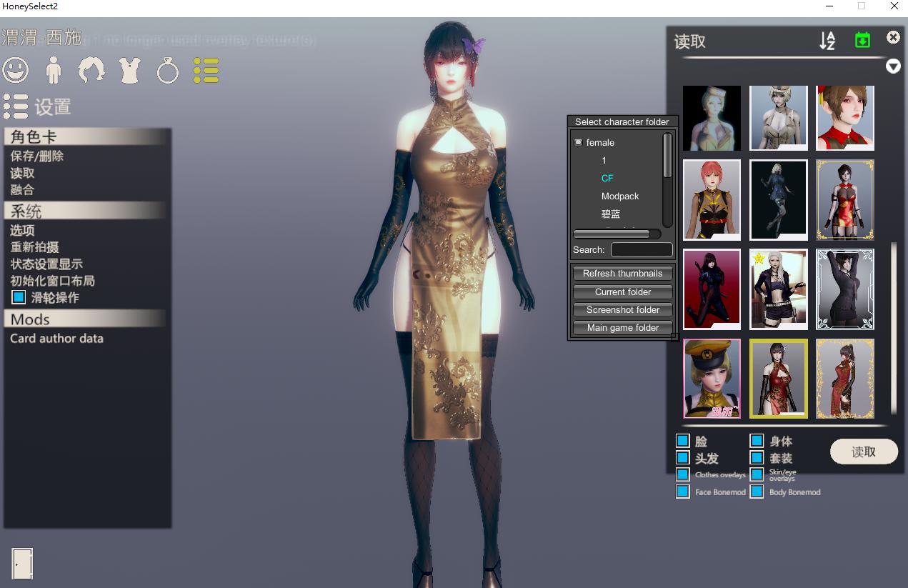The width and height of the screenshot is (908, 588).
Task: Toggle Clothes overlays checkbox
Action: pos(683,474)
